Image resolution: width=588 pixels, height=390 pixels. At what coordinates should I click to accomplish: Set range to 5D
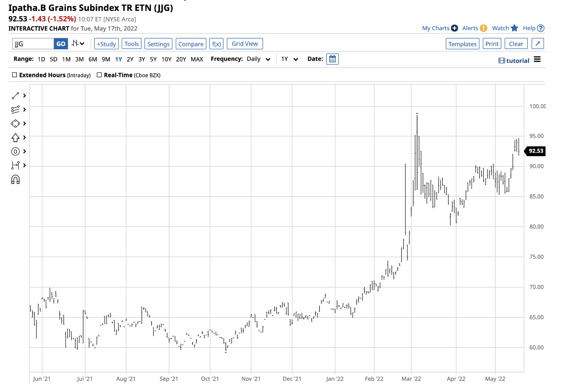tap(53, 59)
